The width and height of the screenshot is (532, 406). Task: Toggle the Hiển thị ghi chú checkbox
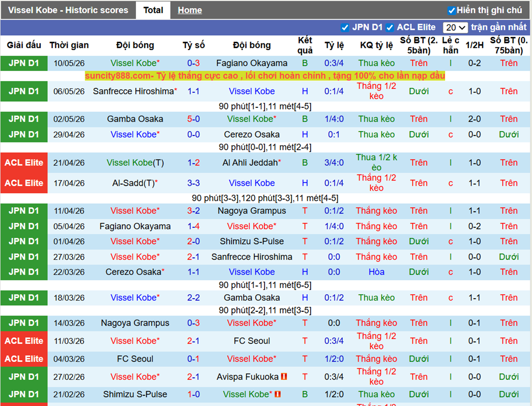[451, 10]
